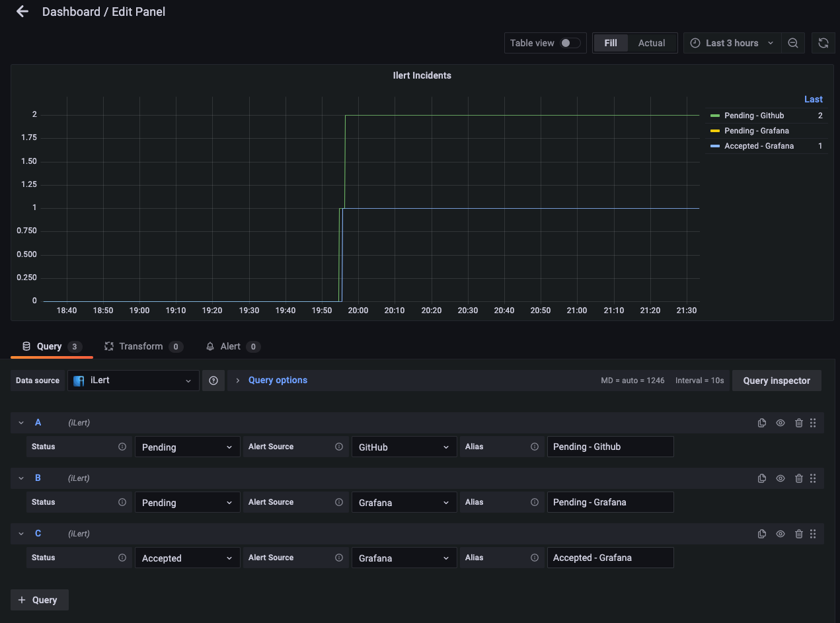Open the Query inspector
Viewport: 840px width, 623px height.
pyautogui.click(x=777, y=381)
